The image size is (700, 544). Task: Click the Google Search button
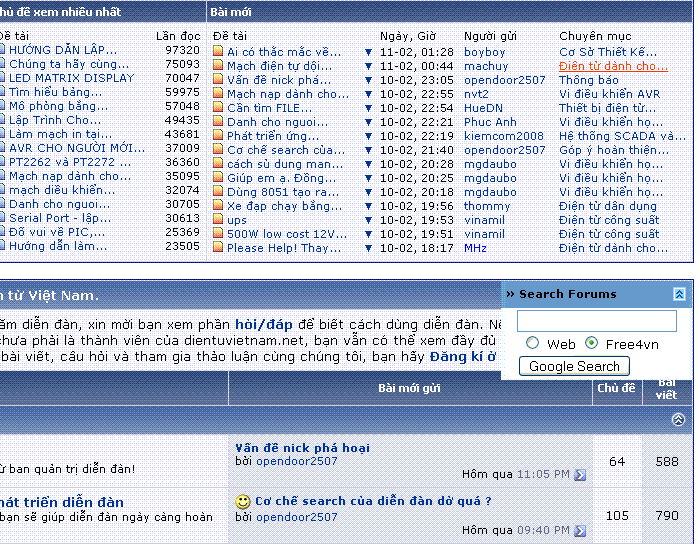coord(574,366)
